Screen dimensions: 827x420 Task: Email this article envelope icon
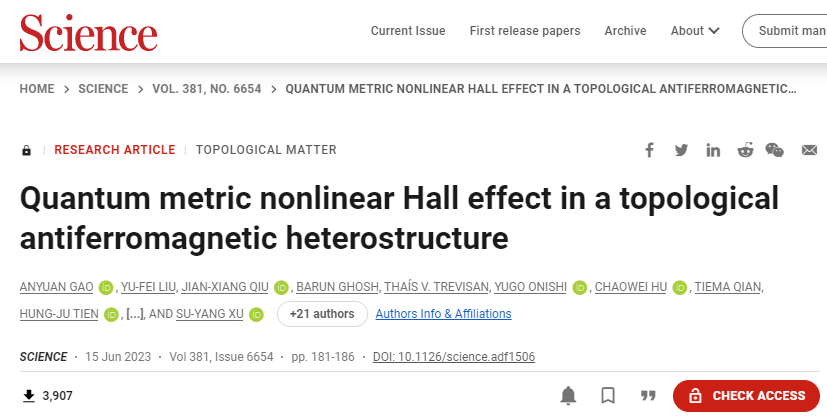point(809,150)
